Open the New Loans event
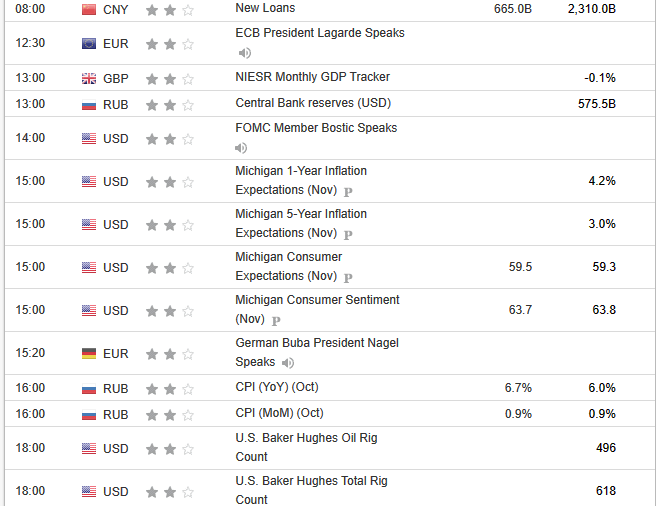 (264, 8)
